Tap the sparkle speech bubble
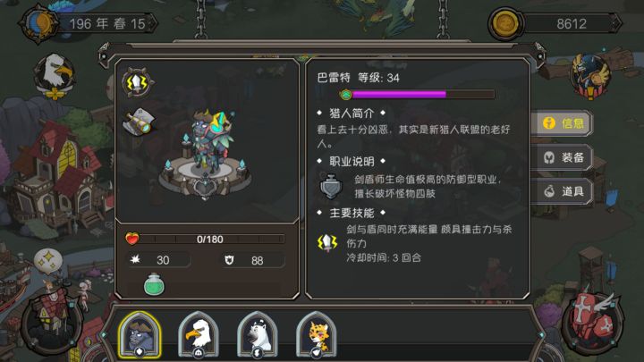 [48, 260]
